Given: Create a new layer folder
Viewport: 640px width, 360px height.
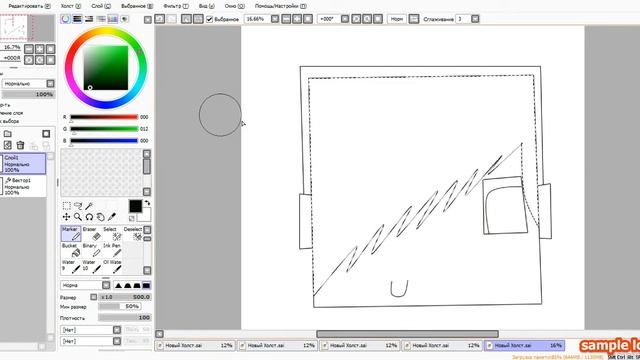Looking at the screenshot, I should click(7, 134).
